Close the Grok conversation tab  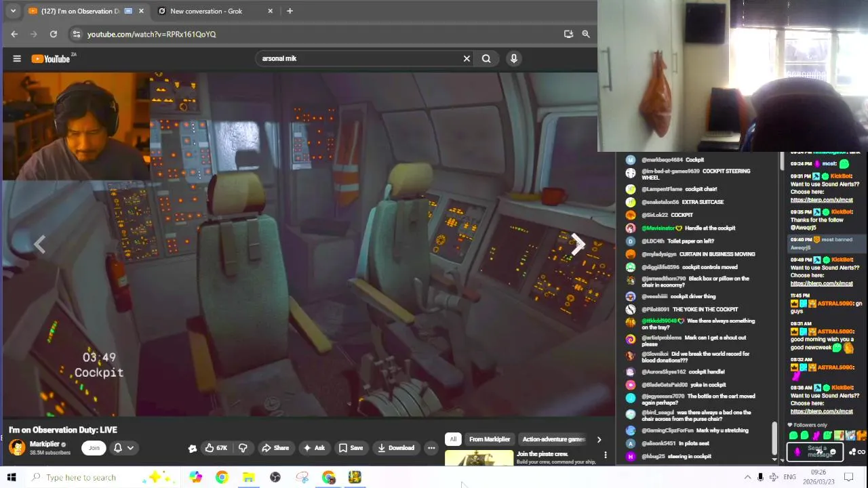coord(271,11)
